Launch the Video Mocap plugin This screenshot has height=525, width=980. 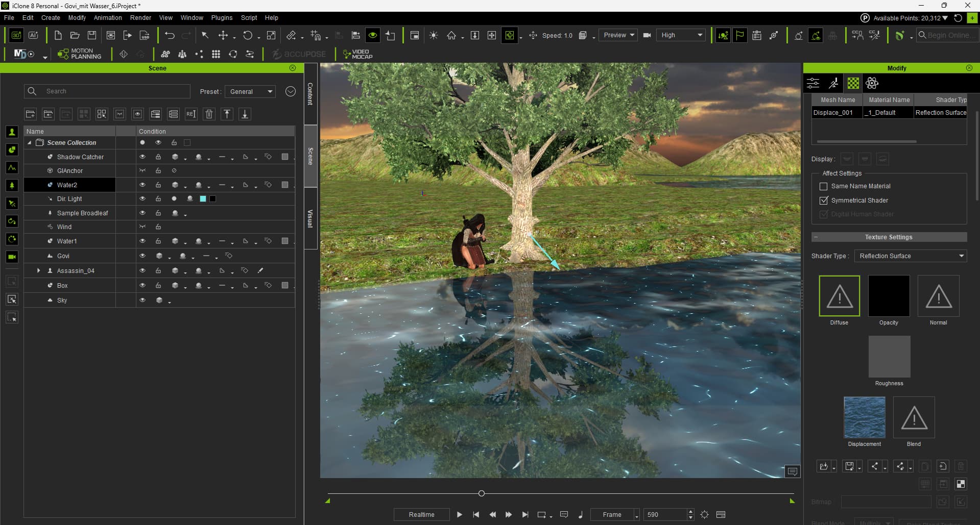pyautogui.click(x=357, y=54)
